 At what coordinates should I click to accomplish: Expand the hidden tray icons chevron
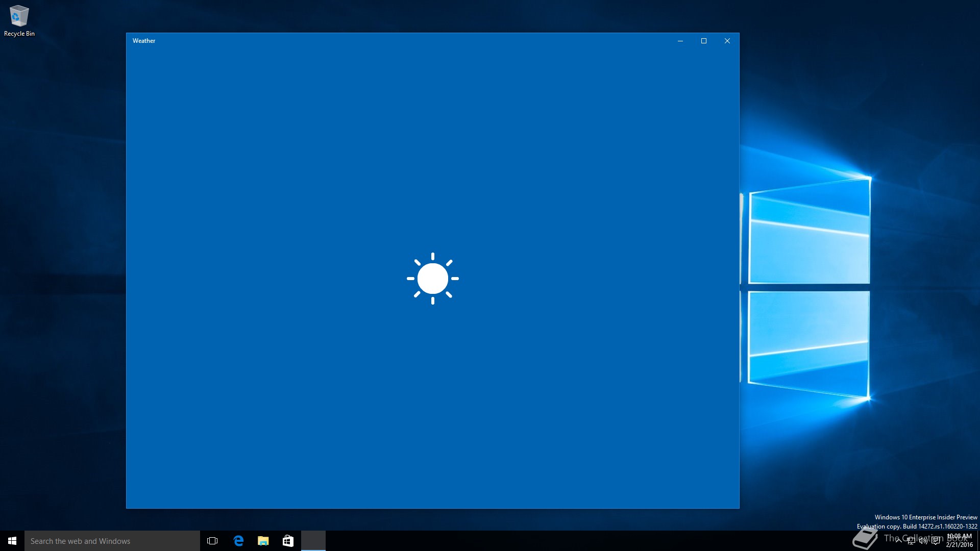(x=898, y=541)
